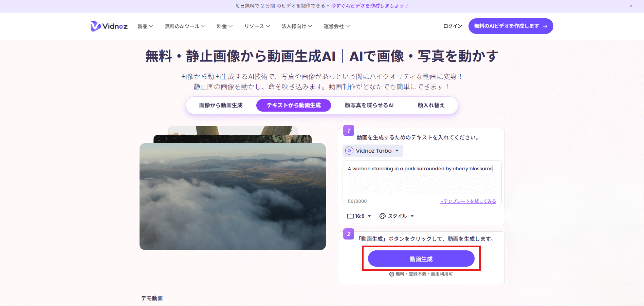Viewport: 644px width, 306px height.
Task: Dismiss the top promotional banner with the × icon
Action: (x=631, y=6)
